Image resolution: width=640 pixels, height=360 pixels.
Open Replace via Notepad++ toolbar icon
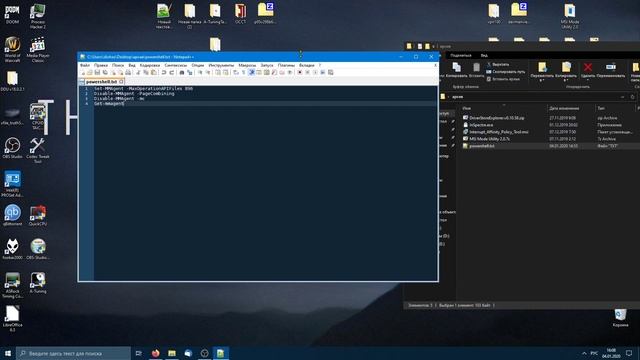pyautogui.click(x=190, y=72)
